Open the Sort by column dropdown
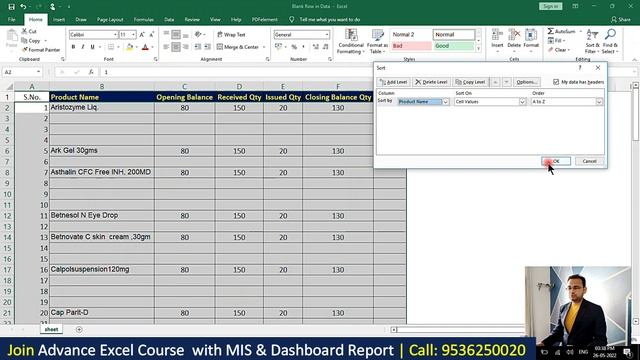640x360 pixels. point(446,102)
